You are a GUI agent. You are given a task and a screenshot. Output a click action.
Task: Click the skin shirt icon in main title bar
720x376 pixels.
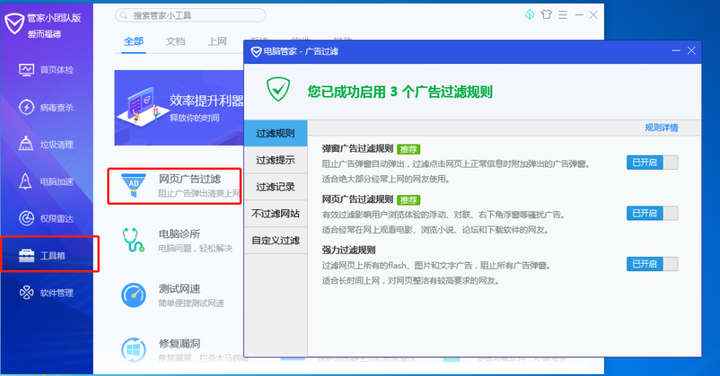(546, 15)
